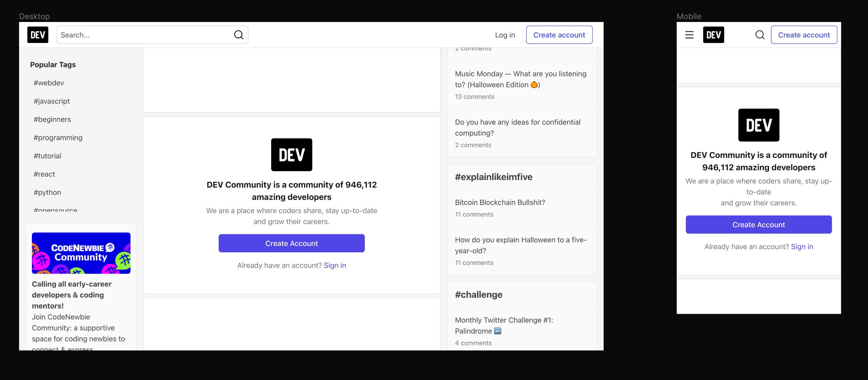Click the mobile DEV Community logo card
The width and height of the screenshot is (868, 380).
coord(758,125)
